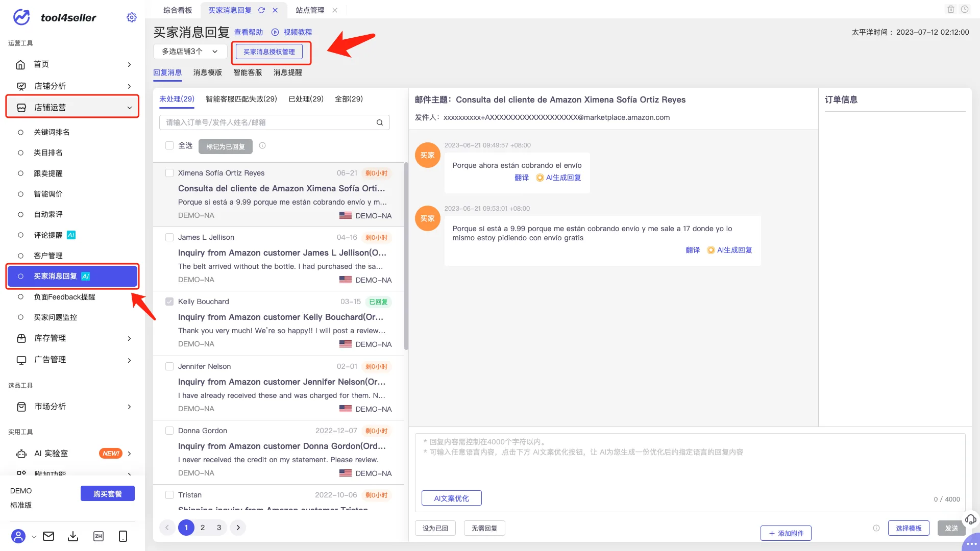Click the 广告管理 monitor icon
Screen dimensions: 980x551
[x=21, y=360]
